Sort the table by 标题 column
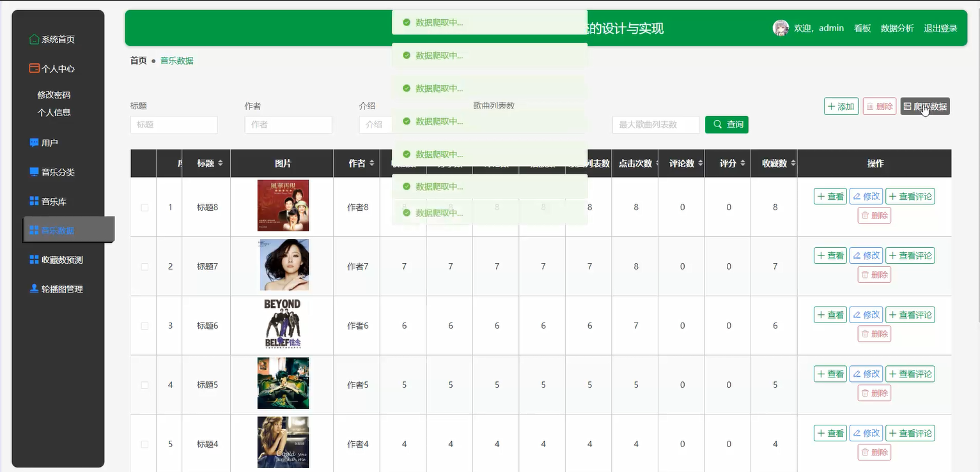980x472 pixels. (220, 164)
